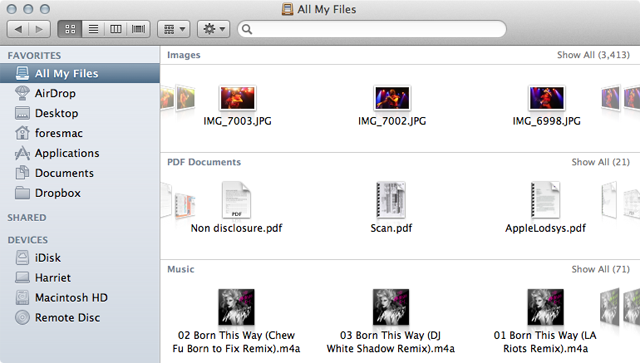Click the Images section header
Viewport: 640px width, 363px height.
coord(184,55)
